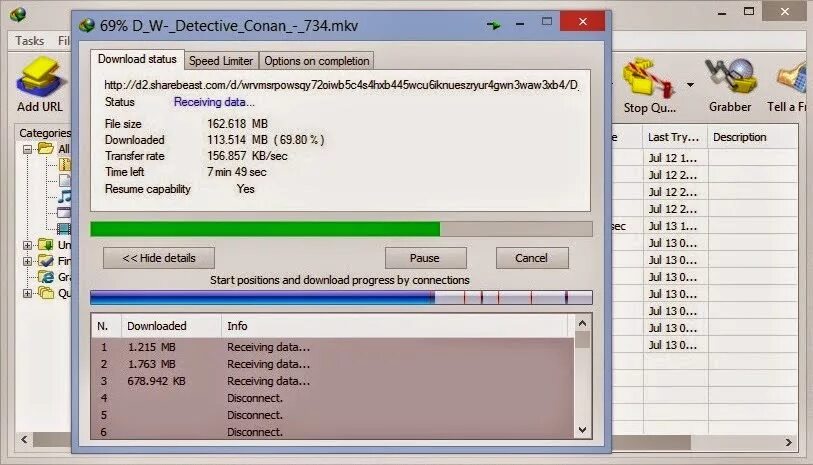Click the blue connections progress bar
813x465 pixels.
coord(341,298)
